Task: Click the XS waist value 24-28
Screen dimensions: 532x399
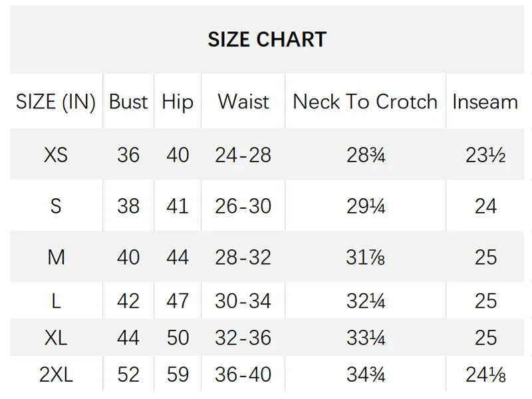Action: point(243,155)
